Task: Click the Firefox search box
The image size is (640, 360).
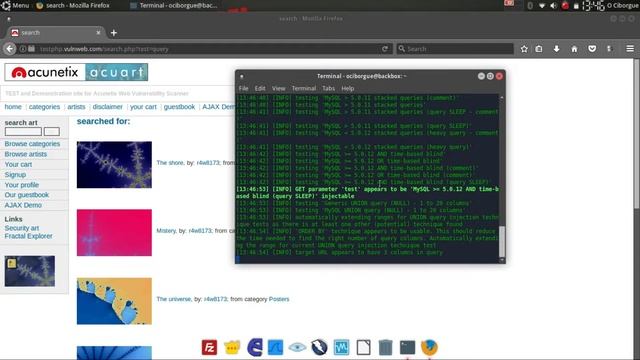Action: click(455, 49)
